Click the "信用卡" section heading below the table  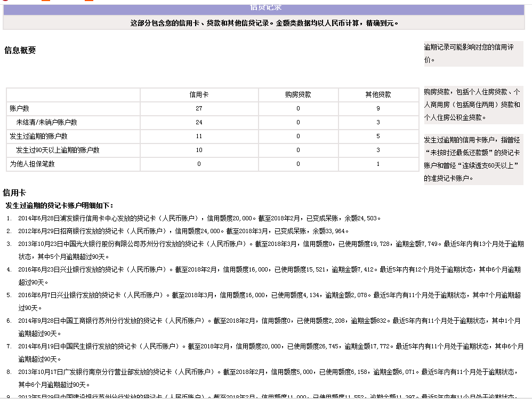pos(14,193)
